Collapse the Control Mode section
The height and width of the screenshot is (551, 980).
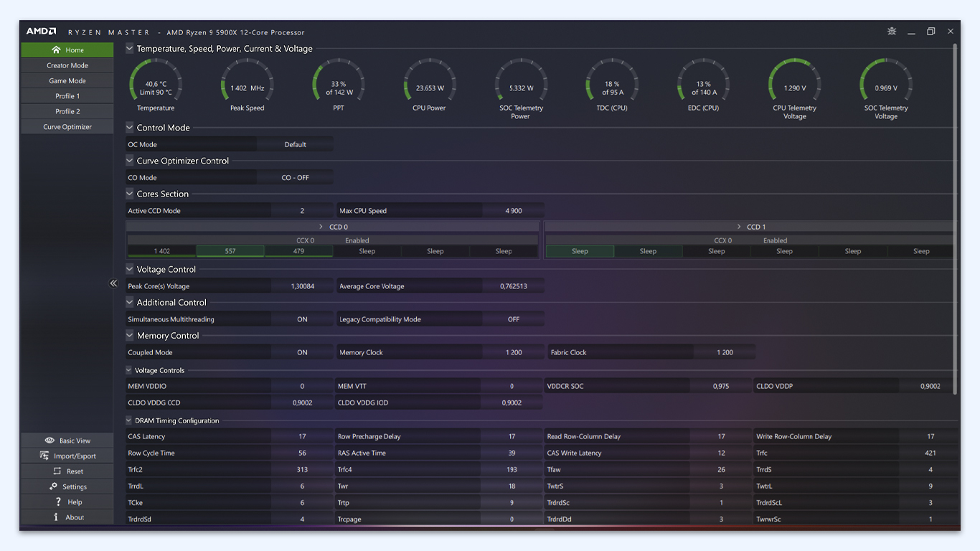click(x=130, y=128)
